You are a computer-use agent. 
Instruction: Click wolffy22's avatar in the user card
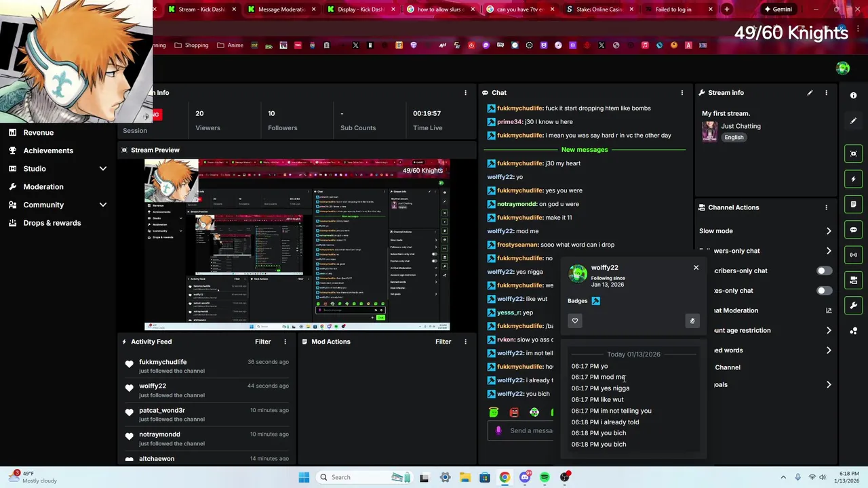[577, 274]
